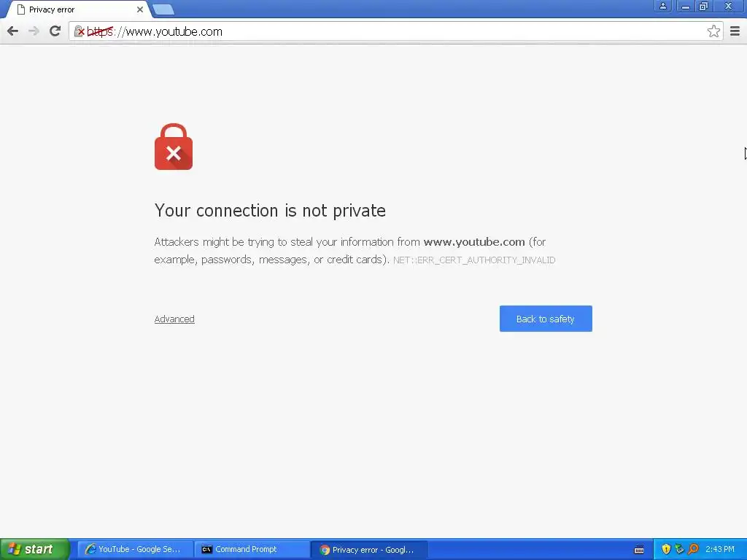The width and height of the screenshot is (747, 560).
Task: Go back using the browser back arrow
Action: click(x=13, y=31)
